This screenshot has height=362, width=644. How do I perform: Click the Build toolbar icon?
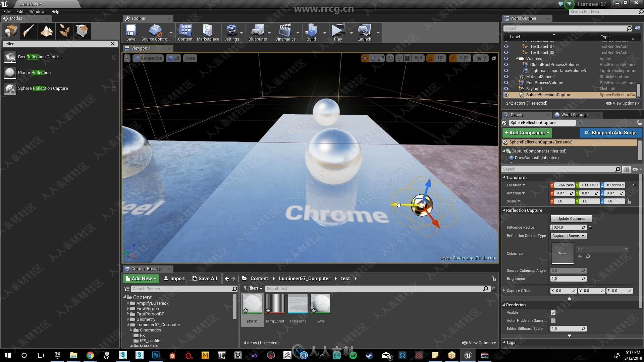[x=311, y=33]
